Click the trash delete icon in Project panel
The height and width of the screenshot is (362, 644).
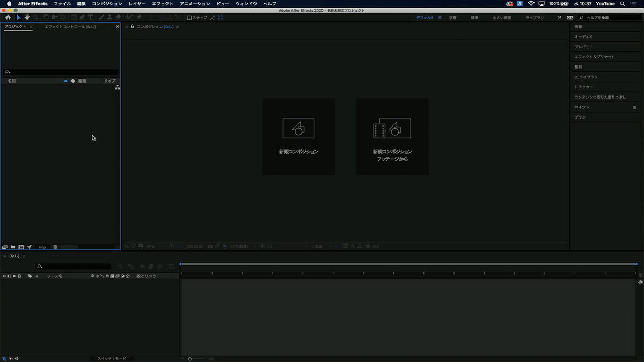coord(55,247)
